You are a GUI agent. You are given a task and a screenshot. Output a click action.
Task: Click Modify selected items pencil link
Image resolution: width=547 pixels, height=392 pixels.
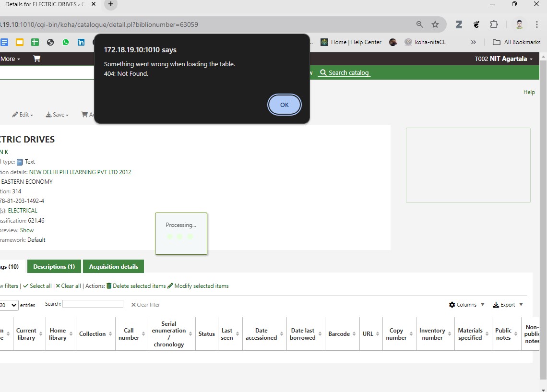coord(198,286)
